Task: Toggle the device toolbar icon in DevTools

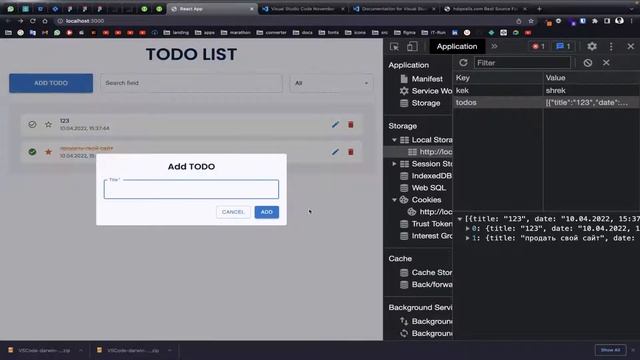Action: pyautogui.click(x=412, y=47)
